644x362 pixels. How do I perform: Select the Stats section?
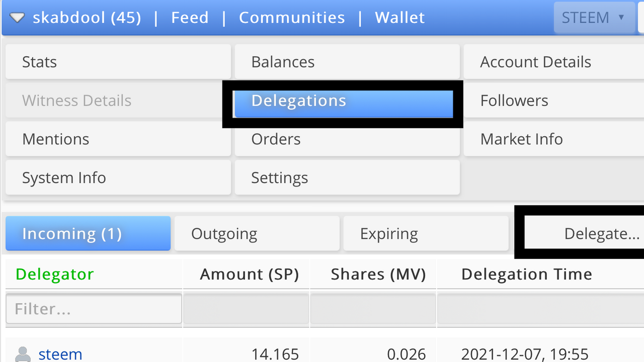(x=118, y=62)
